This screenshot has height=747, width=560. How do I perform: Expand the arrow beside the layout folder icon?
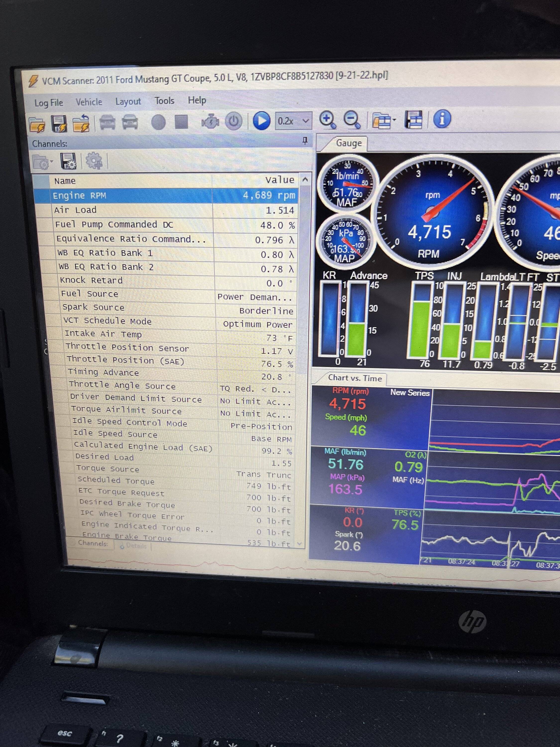(x=394, y=120)
